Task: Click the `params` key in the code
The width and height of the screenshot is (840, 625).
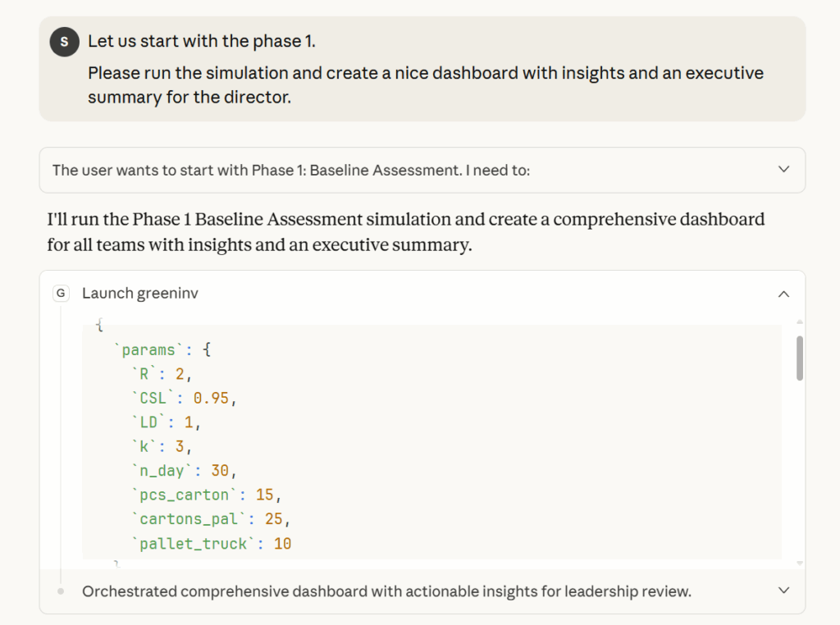Action: (148, 350)
